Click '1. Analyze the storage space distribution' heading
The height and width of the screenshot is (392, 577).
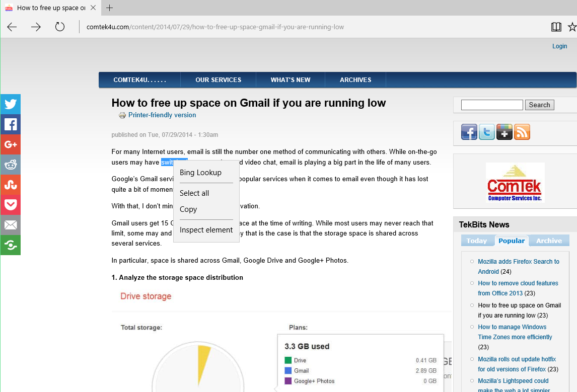tap(177, 277)
